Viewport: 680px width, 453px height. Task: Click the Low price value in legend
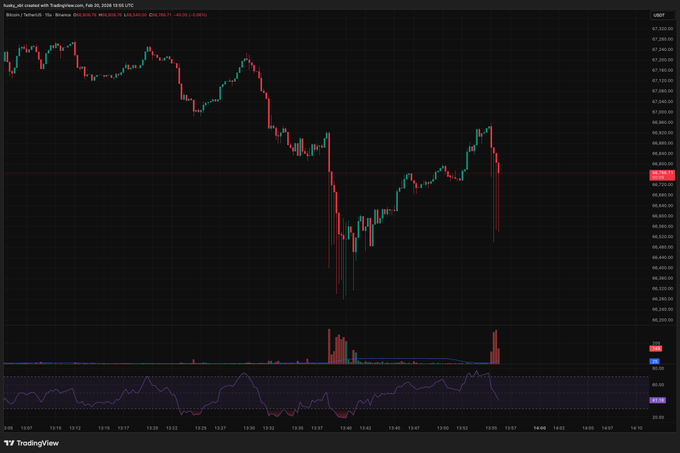click(135, 15)
